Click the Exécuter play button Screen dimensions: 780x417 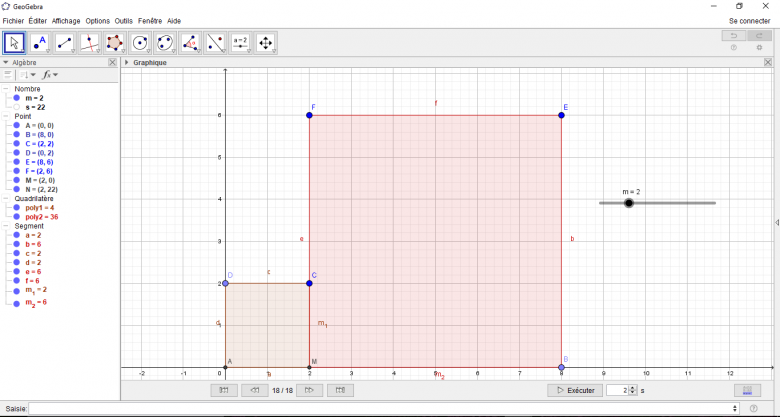click(575, 390)
